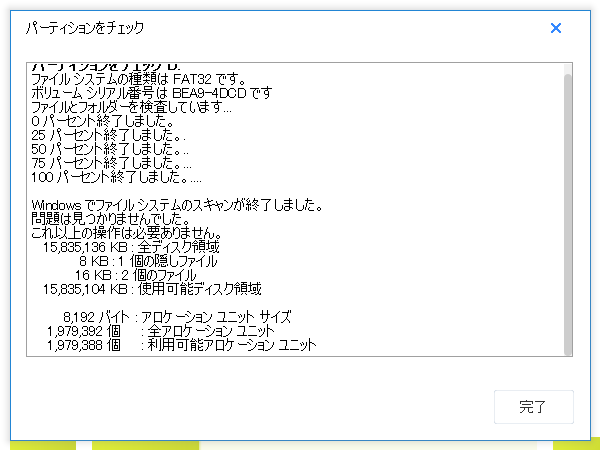Click the log's vertical scrollbar thumb
This screenshot has height=450, width=600.
pos(568,214)
